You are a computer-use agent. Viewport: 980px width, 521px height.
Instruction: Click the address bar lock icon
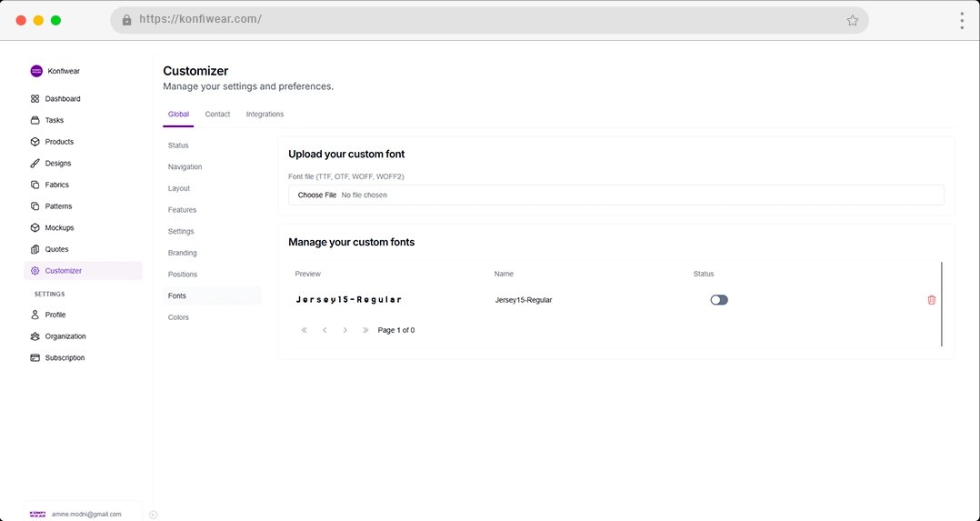(x=127, y=20)
